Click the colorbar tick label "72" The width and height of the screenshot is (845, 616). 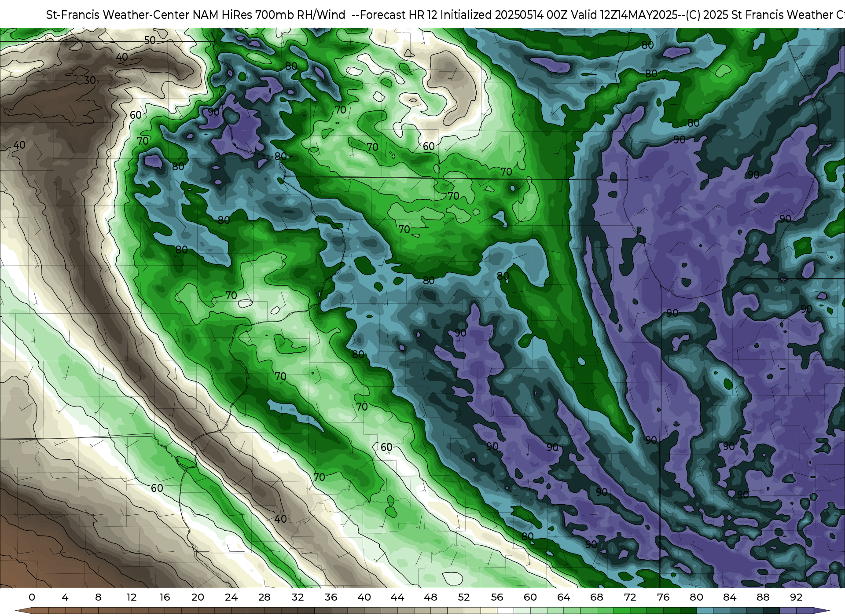coord(630,597)
